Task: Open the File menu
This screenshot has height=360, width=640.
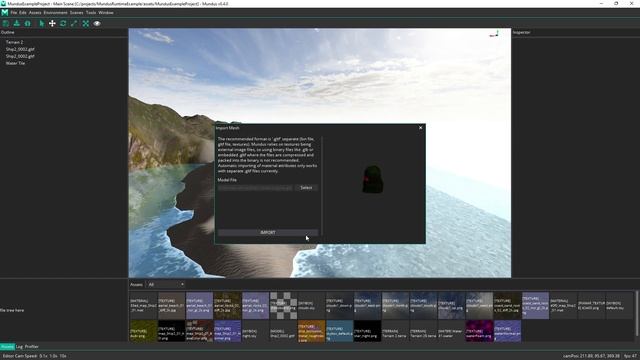Action: point(14,13)
